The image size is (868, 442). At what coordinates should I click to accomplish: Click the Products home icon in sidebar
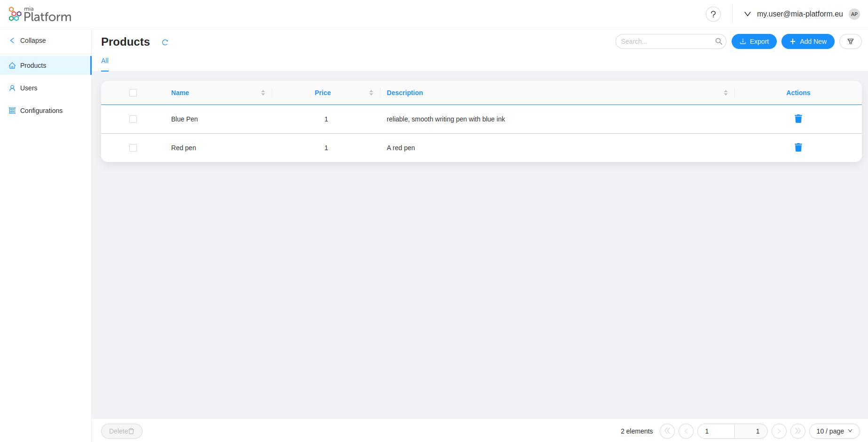pyautogui.click(x=12, y=65)
